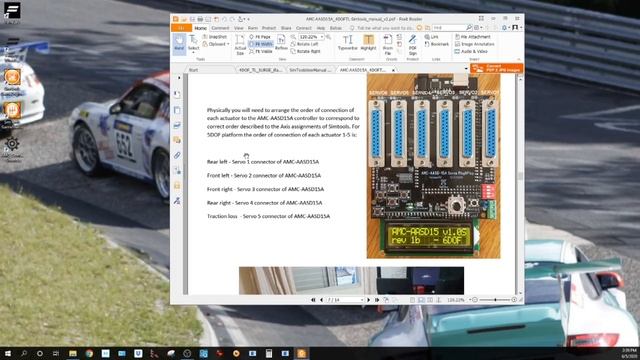
Task: Click the Find search field
Action: [449, 28]
